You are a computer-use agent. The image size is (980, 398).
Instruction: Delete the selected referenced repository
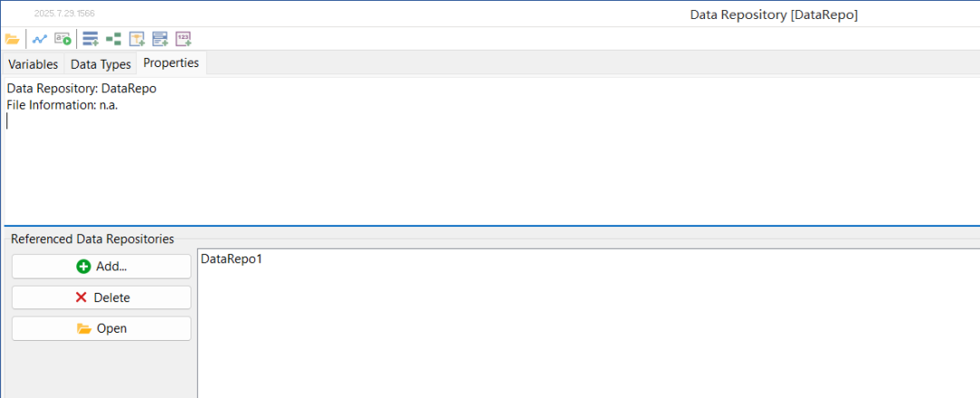(x=102, y=297)
